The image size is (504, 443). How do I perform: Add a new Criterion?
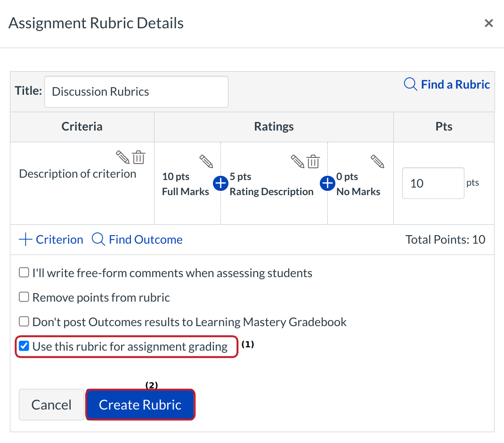tap(51, 239)
